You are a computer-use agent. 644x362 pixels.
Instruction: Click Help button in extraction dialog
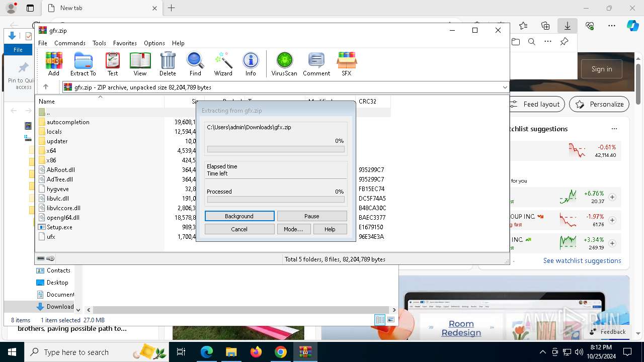click(x=330, y=229)
